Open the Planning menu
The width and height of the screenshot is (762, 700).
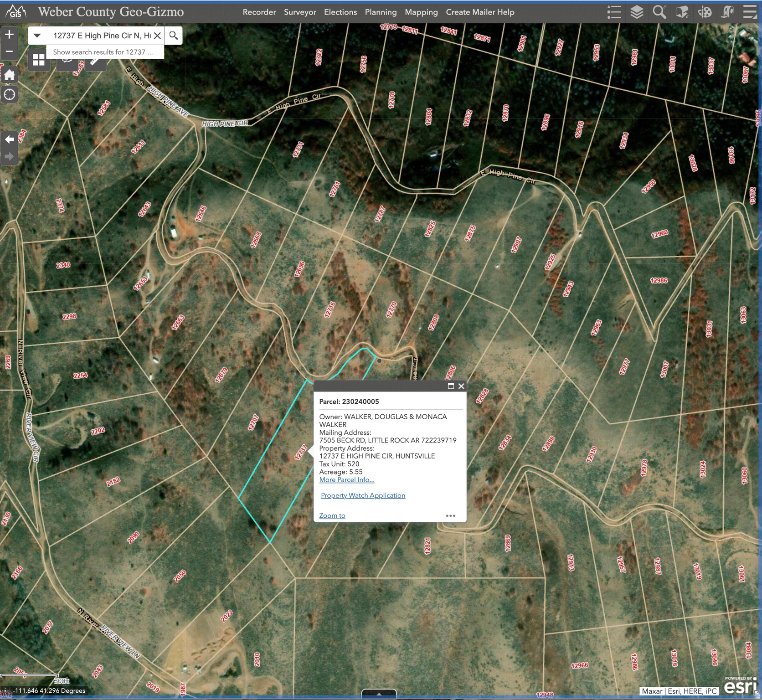[x=381, y=12]
